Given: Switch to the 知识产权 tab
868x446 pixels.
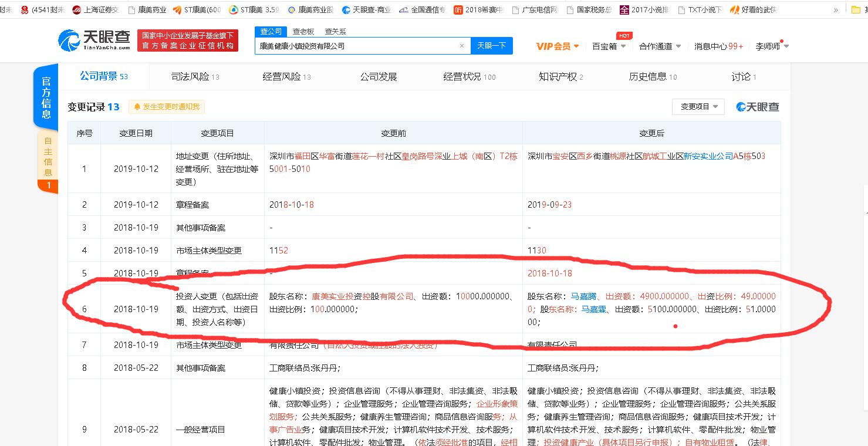Looking at the screenshot, I should click(560, 76).
